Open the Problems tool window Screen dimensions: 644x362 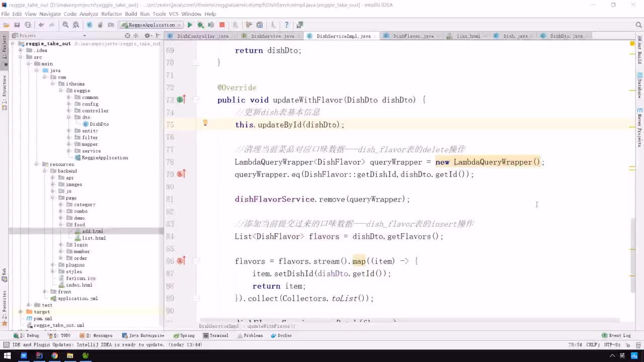tap(250, 335)
